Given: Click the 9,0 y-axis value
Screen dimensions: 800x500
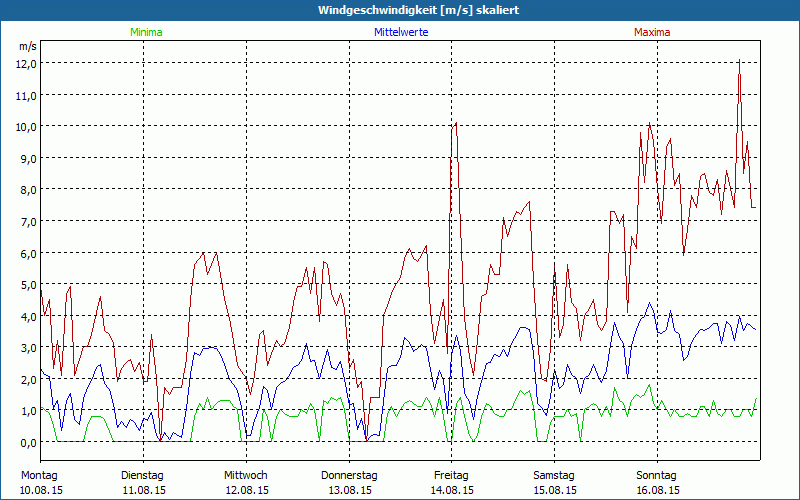Looking at the screenshot, I should 29,159.
